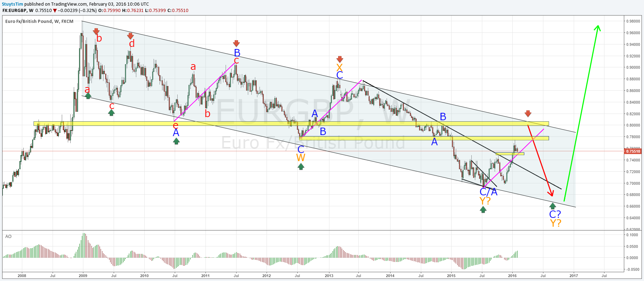644x281 pixels.
Task: Click the 2008 label on time axis
Action: pyautogui.click(x=22, y=276)
